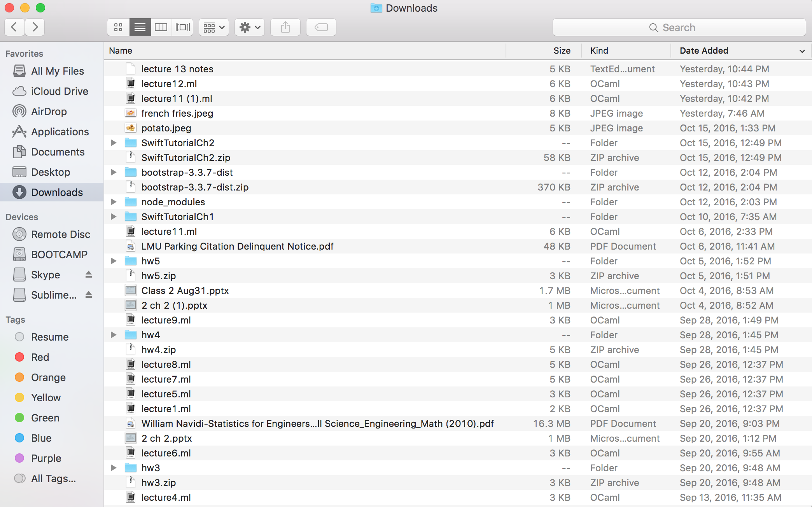Expand the hw3 folder
The width and height of the screenshot is (812, 507).
[x=114, y=468]
